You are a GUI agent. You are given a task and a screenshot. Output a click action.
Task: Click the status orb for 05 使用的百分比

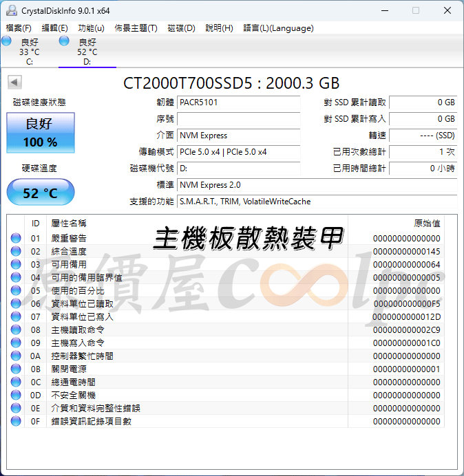(16, 290)
